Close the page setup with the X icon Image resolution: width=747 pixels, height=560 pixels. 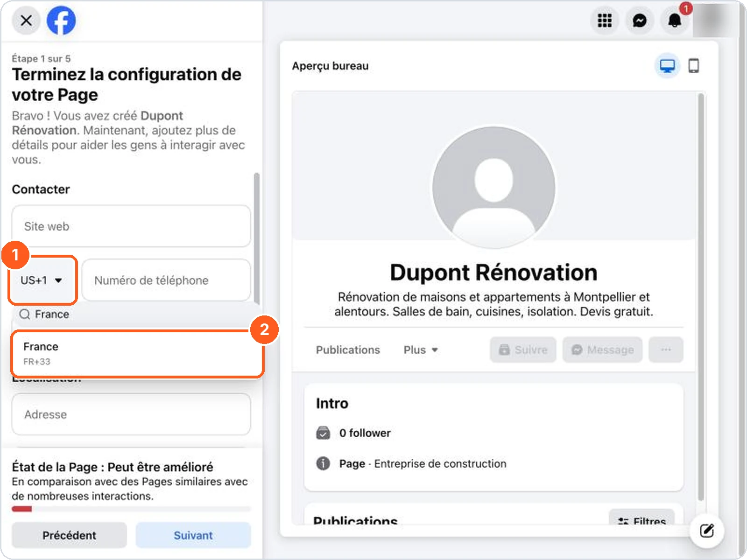[x=27, y=21]
